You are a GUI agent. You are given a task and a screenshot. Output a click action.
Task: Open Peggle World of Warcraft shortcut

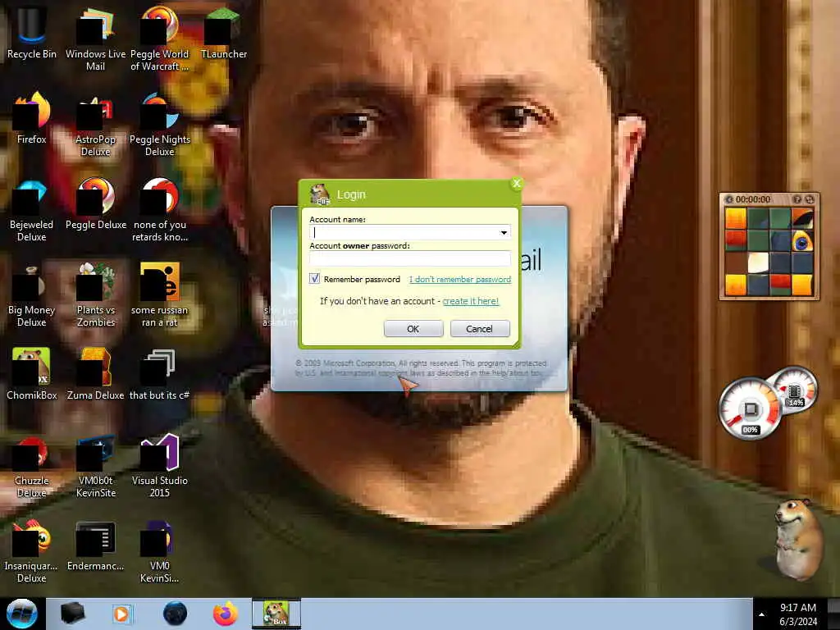160,39
